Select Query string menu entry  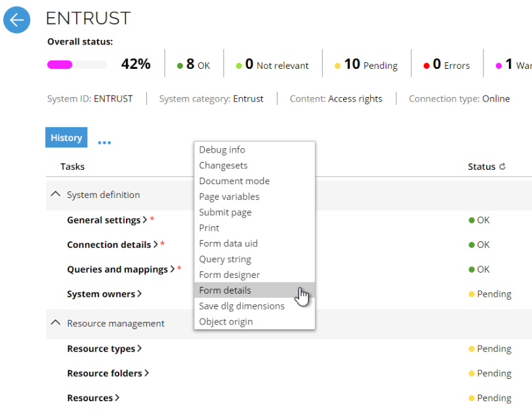point(255,259)
